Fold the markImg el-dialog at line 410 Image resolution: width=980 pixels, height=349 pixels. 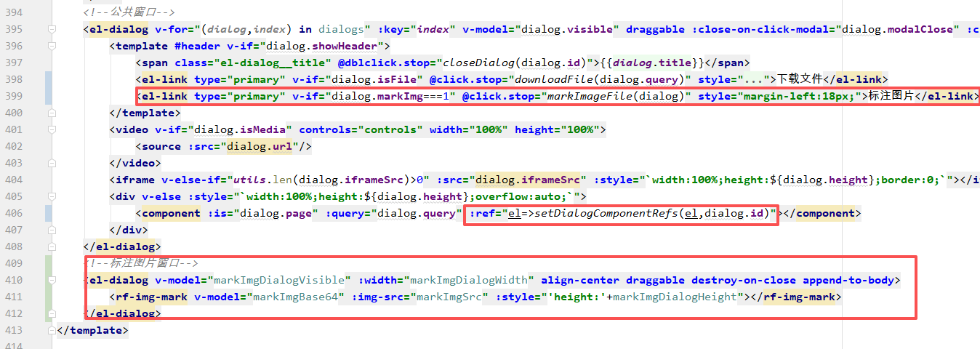coord(52,280)
